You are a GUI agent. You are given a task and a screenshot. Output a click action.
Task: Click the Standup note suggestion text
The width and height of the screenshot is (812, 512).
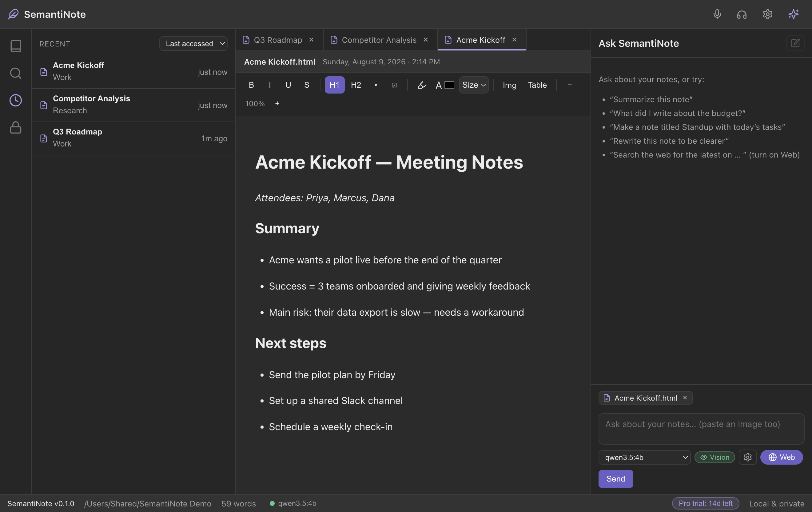697,127
